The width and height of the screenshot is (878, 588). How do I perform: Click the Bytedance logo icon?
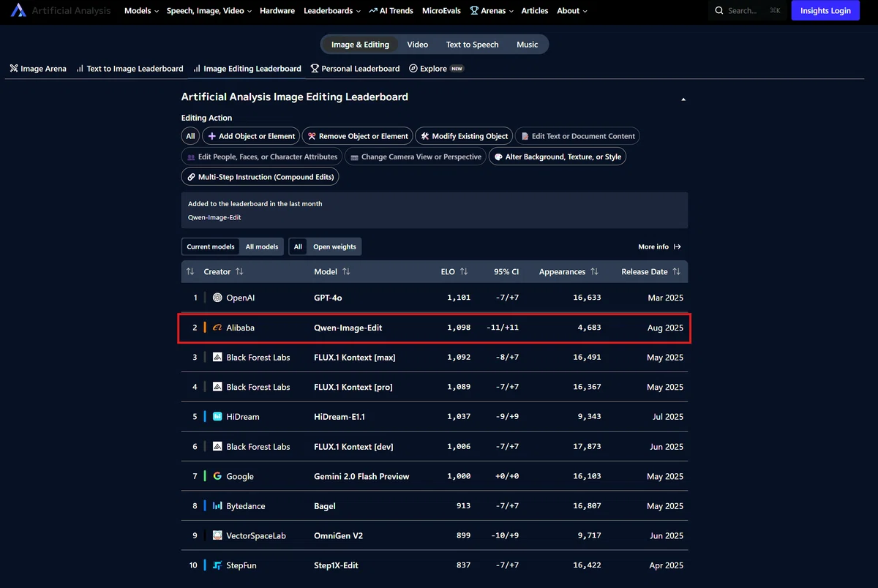click(217, 506)
